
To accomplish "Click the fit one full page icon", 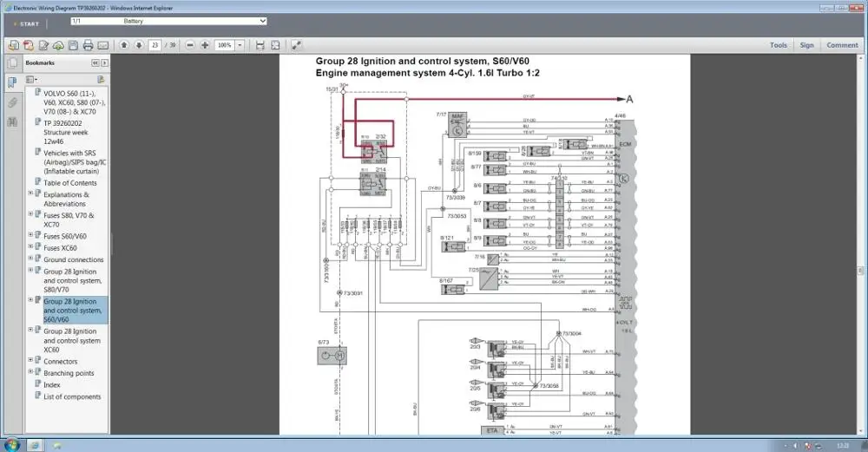I will [275, 45].
